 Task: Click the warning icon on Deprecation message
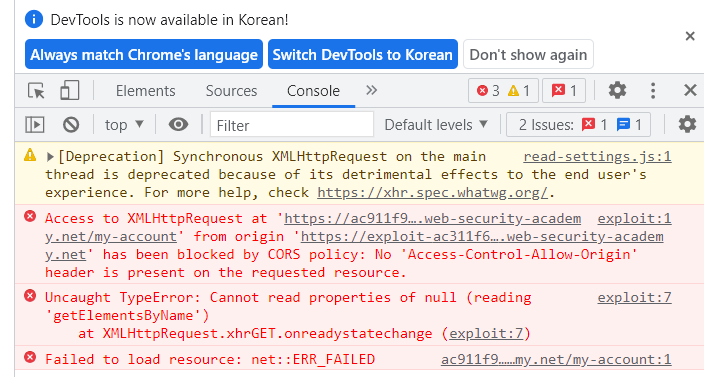(30, 155)
